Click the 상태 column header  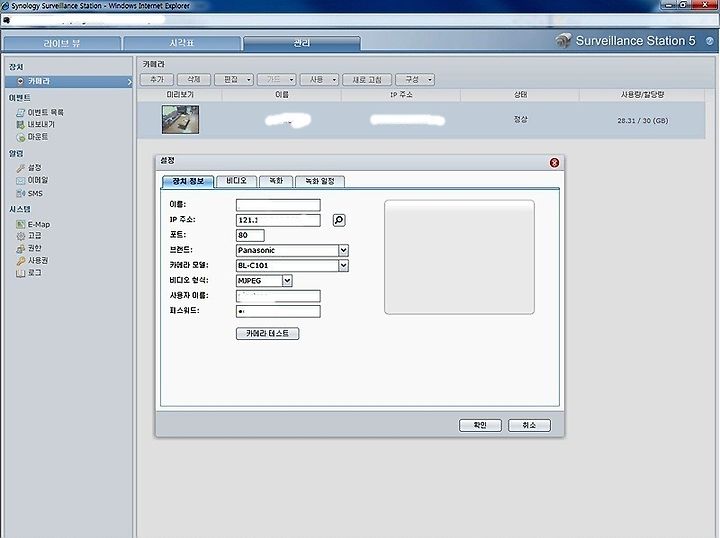tap(520, 95)
